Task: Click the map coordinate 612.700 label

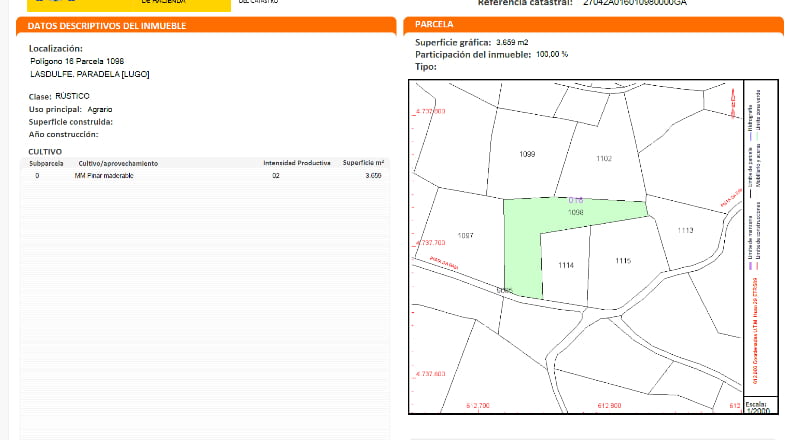Action: tap(478, 405)
